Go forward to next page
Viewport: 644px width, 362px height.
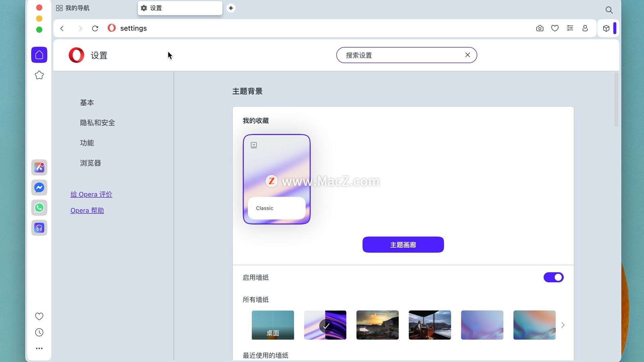click(80, 28)
